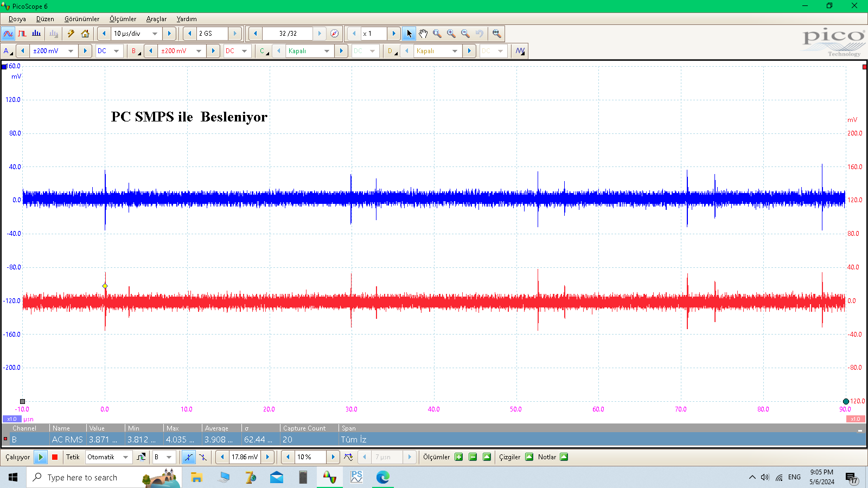Increase zoom factor x1 arrow
This screenshot has width=868, height=488.
point(394,34)
